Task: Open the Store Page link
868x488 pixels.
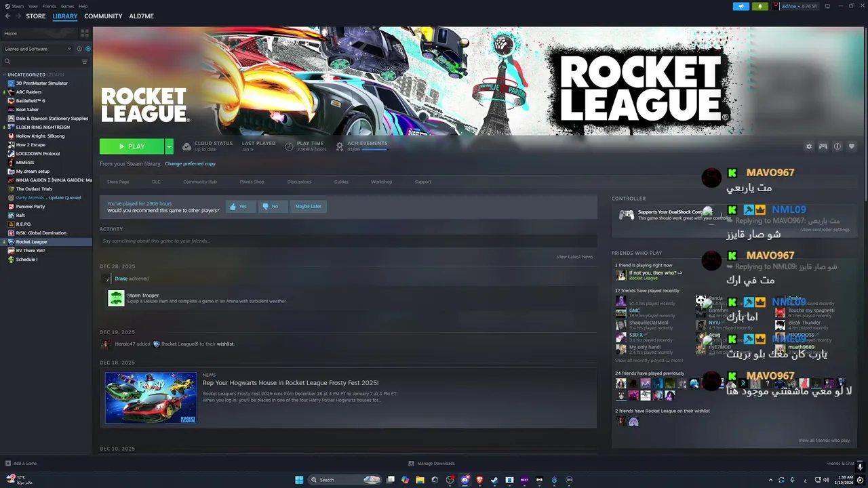Action: point(118,182)
